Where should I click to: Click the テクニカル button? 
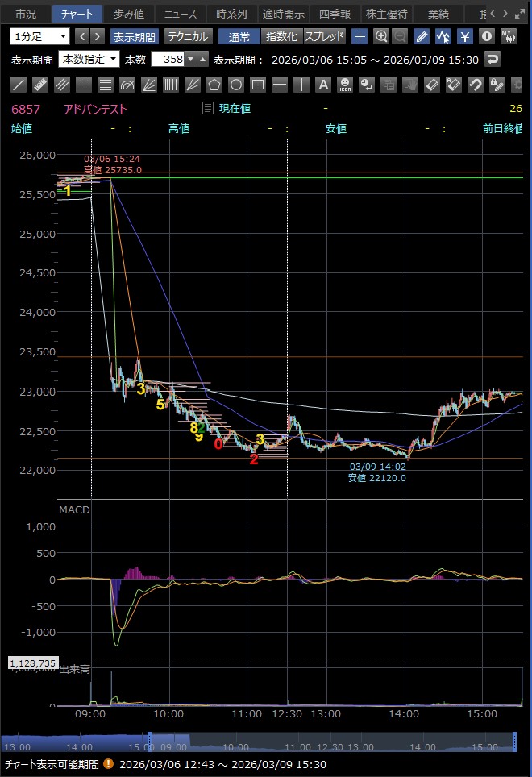(x=188, y=36)
